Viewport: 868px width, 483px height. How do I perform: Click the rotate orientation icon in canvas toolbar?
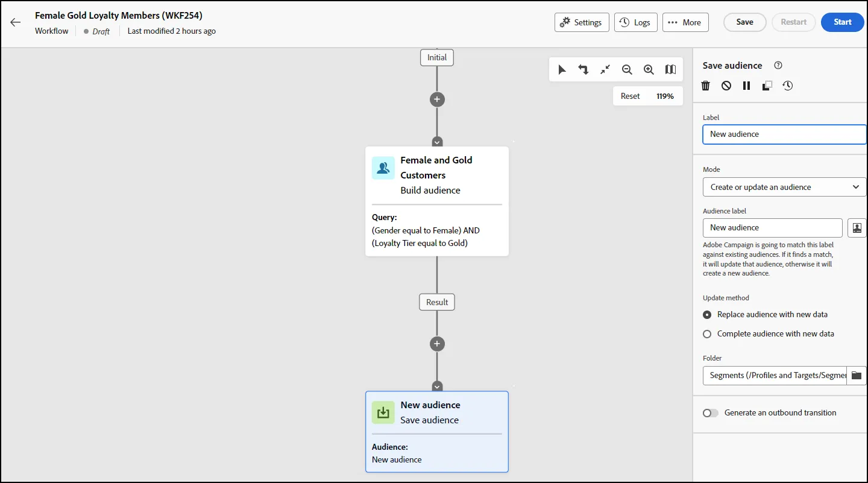click(x=583, y=70)
